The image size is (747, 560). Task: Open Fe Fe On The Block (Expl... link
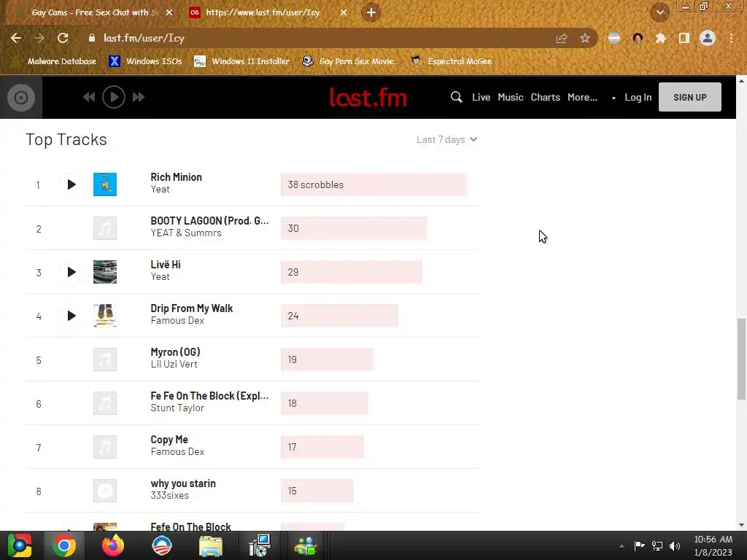209,396
